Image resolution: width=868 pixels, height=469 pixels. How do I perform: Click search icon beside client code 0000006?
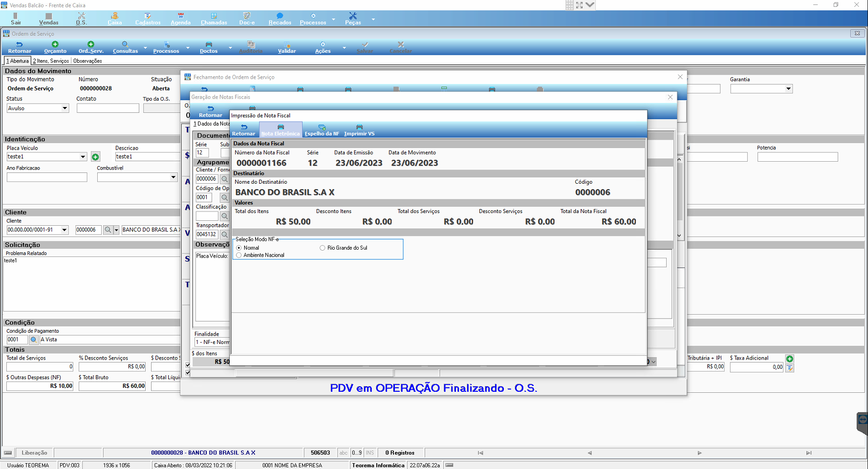(x=108, y=230)
